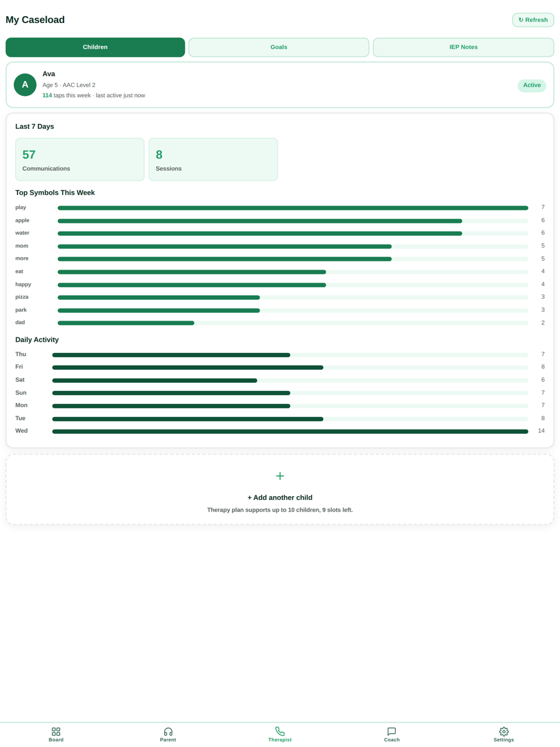
Task: Click the Tue daily activity bar
Action: point(290,419)
